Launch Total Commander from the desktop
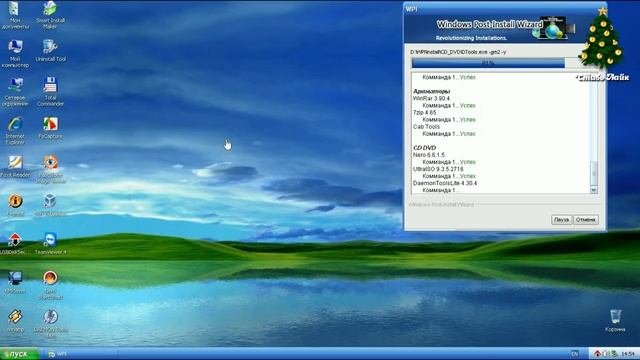Screen dimensions: 640x360 pos(50,92)
